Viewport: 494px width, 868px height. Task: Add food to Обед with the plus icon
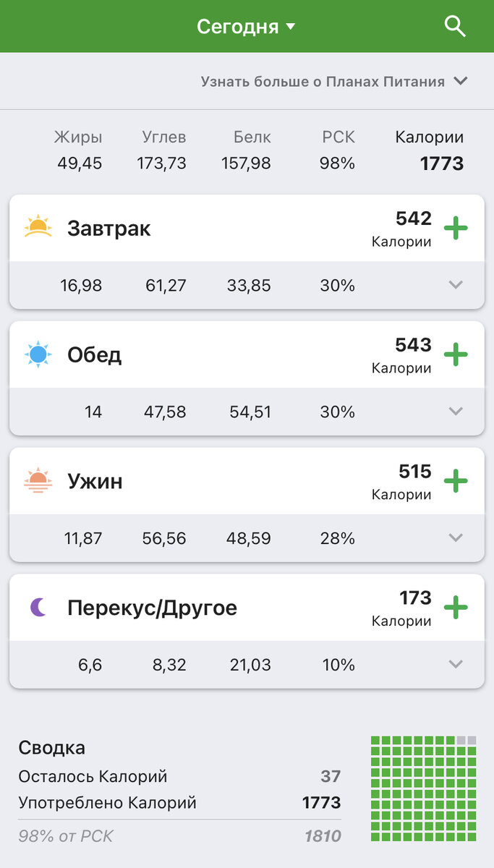(x=456, y=354)
